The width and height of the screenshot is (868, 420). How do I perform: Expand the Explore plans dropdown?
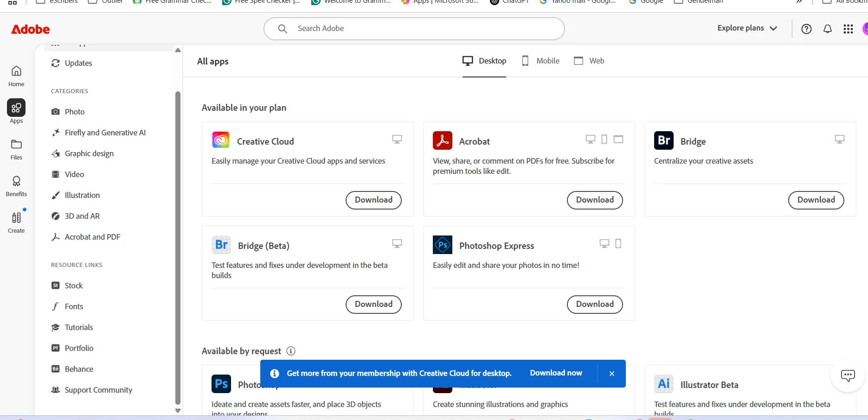747,28
